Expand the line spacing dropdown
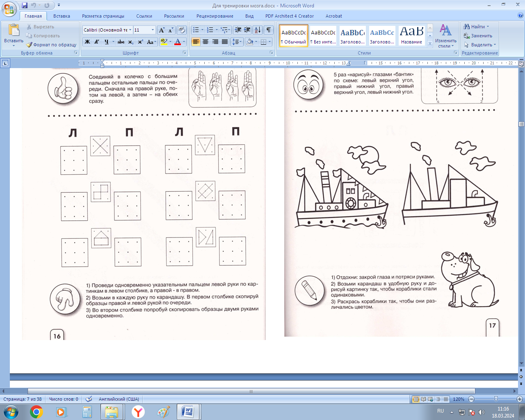The width and height of the screenshot is (525, 420). click(x=241, y=42)
